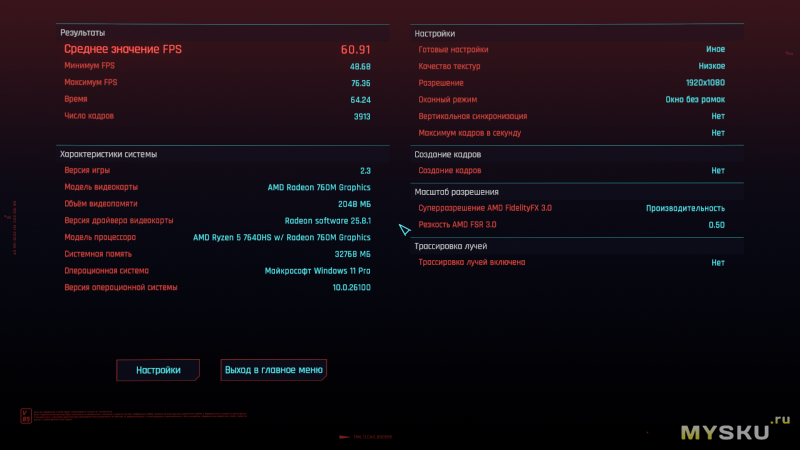The image size is (800, 450).
Task: Click the Версия игры value 2.3
Action: 365,171
